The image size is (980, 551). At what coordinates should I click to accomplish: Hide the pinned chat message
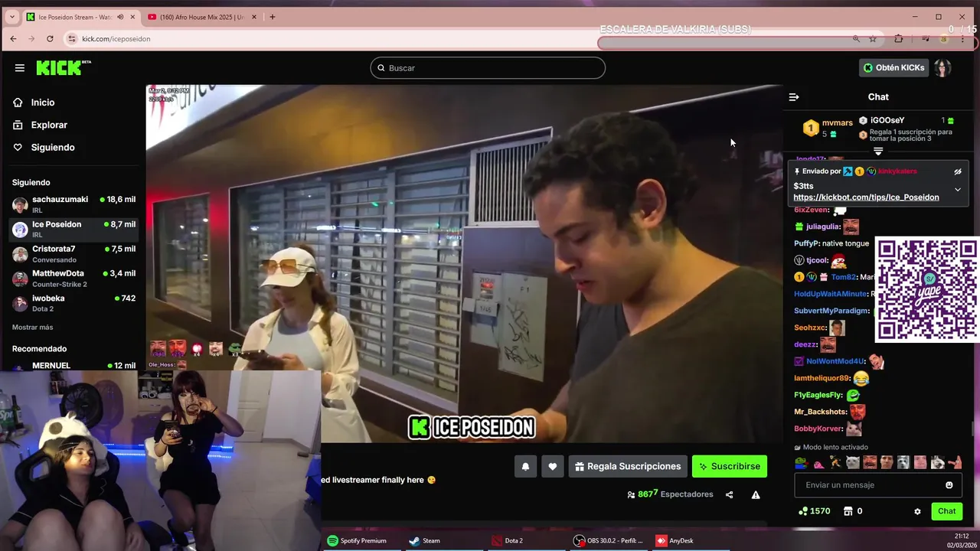[x=958, y=171]
